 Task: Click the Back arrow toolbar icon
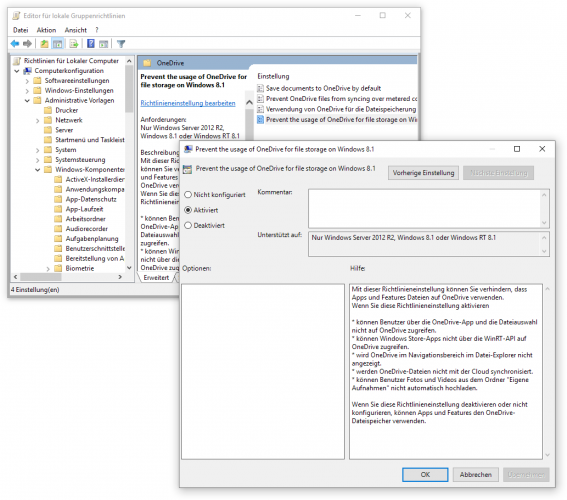pos(15,44)
